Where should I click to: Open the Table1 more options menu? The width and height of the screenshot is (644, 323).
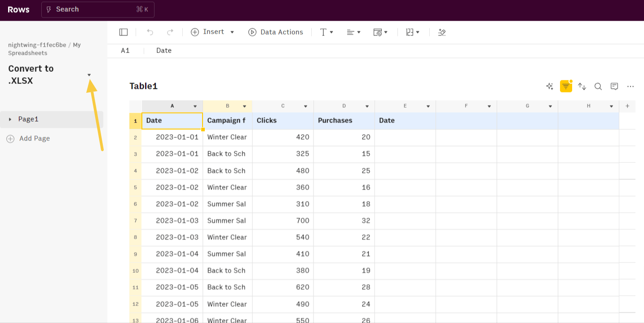631,87
